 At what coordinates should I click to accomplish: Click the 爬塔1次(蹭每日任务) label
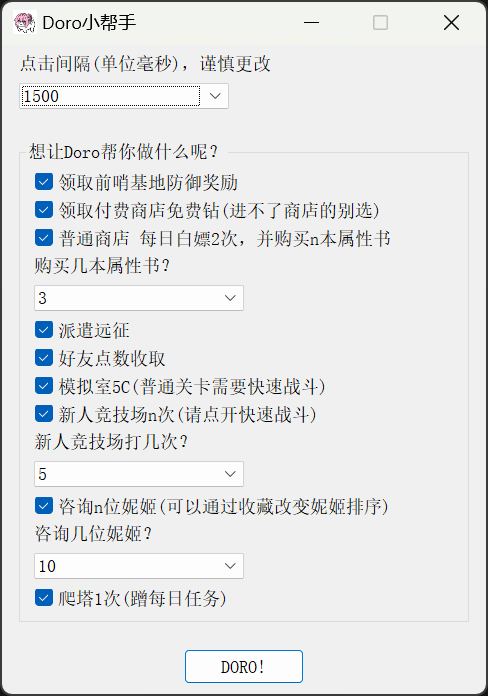click(x=143, y=598)
